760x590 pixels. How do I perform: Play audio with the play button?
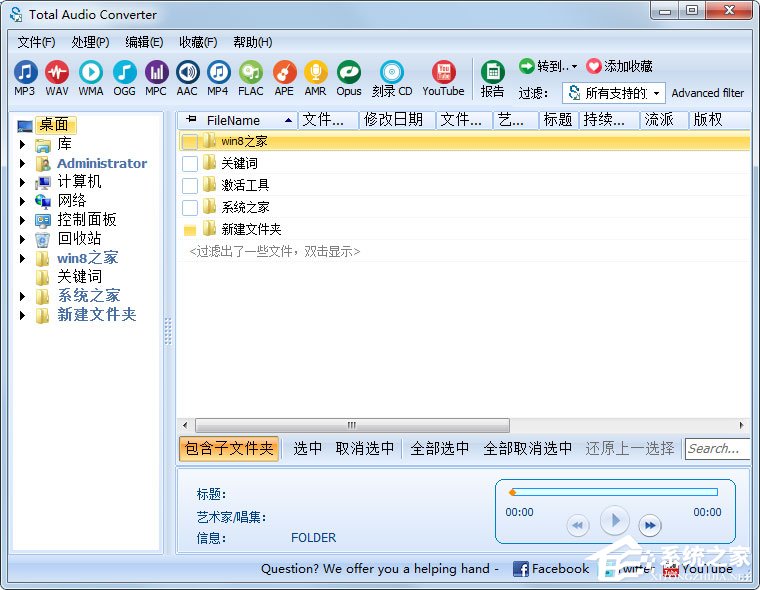coord(615,521)
